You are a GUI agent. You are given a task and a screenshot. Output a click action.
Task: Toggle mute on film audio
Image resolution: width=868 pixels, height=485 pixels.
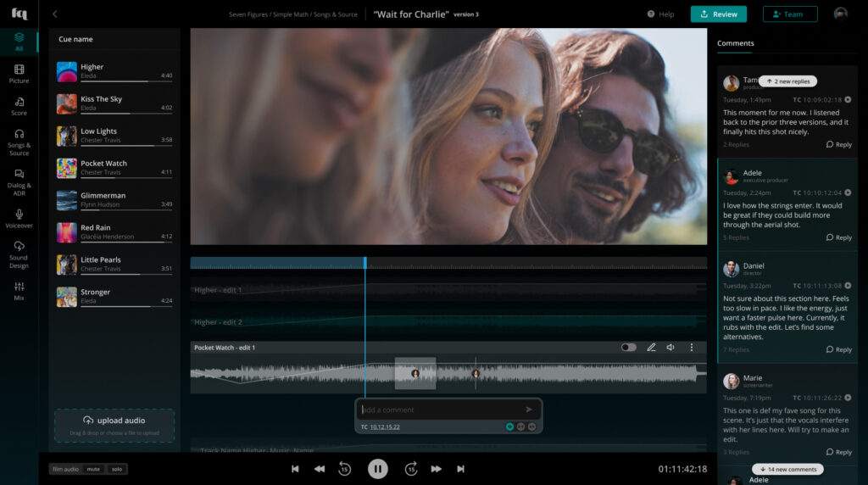pyautogui.click(x=93, y=469)
